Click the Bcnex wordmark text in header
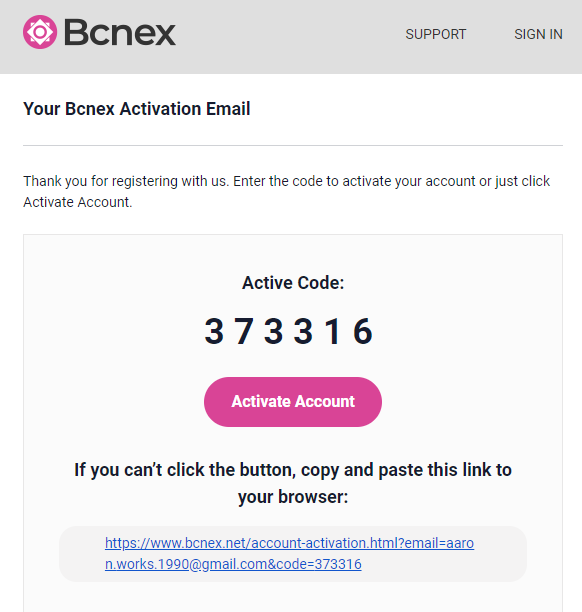The width and height of the screenshot is (582, 612). click(x=120, y=33)
